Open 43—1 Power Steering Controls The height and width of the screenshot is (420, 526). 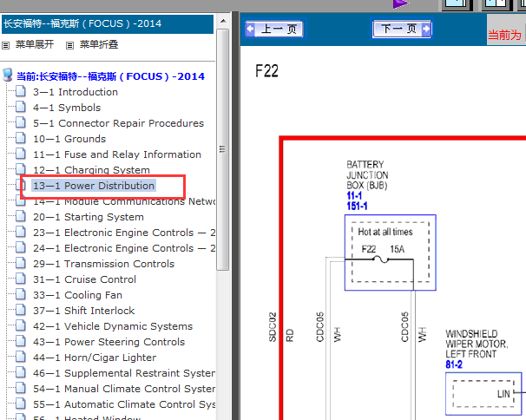109,342
